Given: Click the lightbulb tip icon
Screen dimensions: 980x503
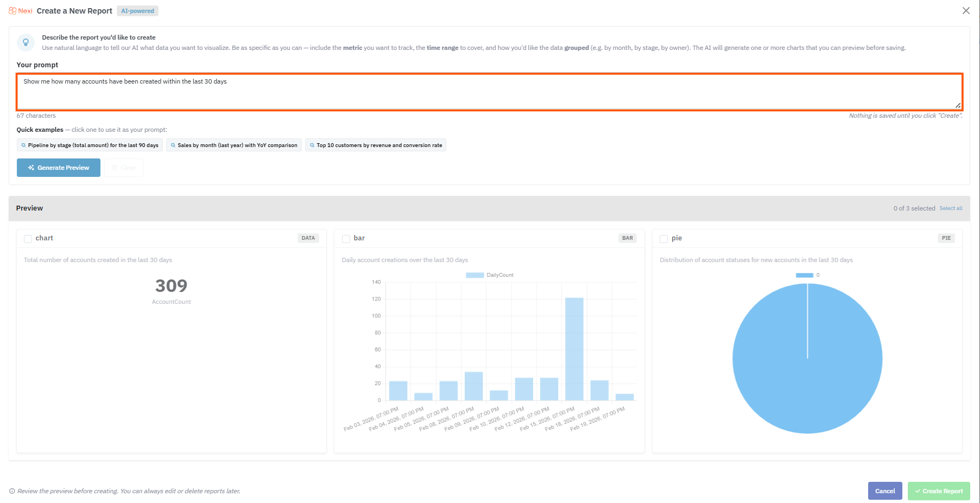Looking at the screenshot, I should pyautogui.click(x=26, y=42).
